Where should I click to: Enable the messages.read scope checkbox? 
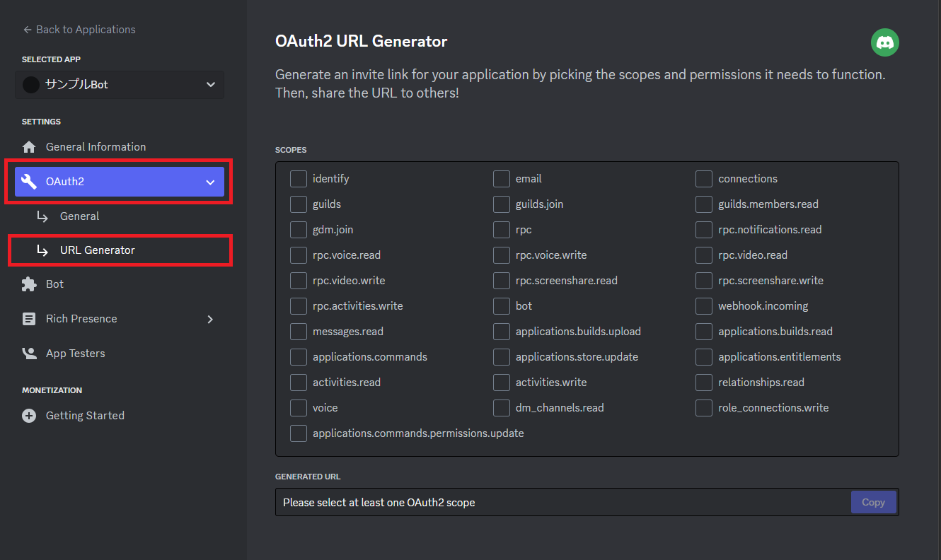tap(299, 332)
